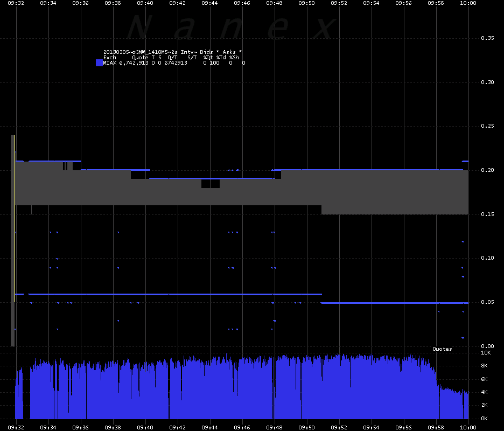This screenshot has height=431, width=504.
Task: Click the 10K quotes axis label
Action: pos(486,353)
